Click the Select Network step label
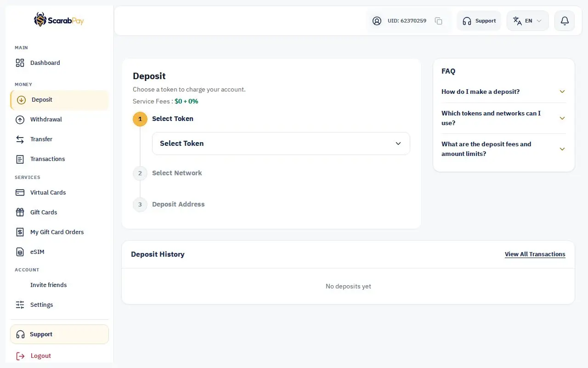 (x=177, y=173)
